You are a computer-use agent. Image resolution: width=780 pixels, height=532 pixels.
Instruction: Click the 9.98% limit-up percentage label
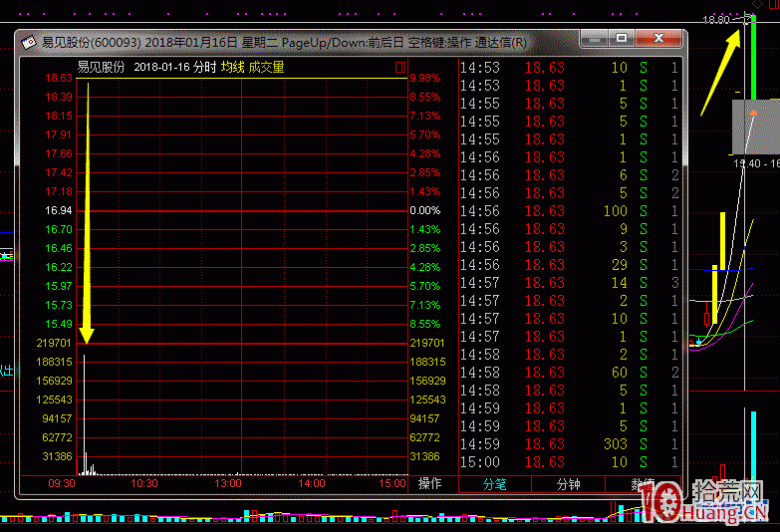[x=425, y=78]
